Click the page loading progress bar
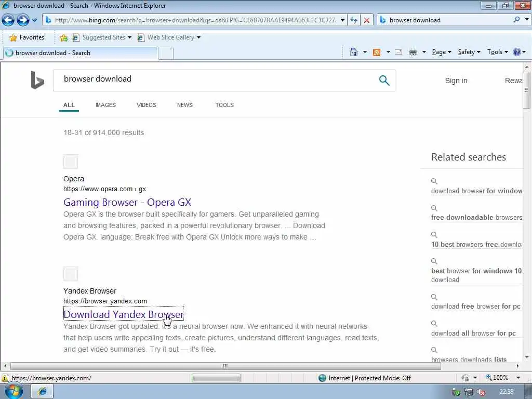The image size is (532, 399). point(216,378)
